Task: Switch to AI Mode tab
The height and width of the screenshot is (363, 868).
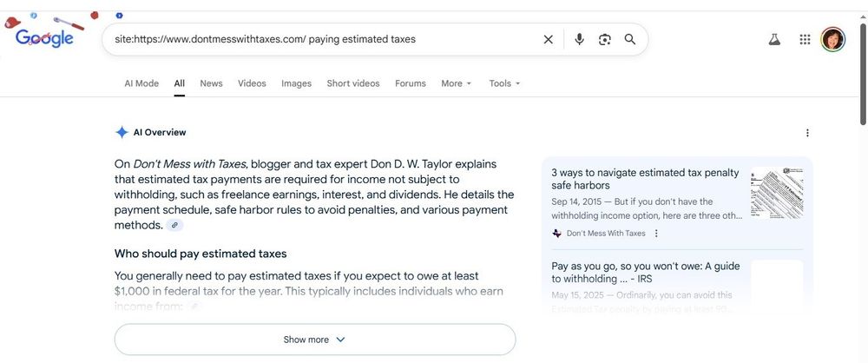Action: pyautogui.click(x=141, y=83)
